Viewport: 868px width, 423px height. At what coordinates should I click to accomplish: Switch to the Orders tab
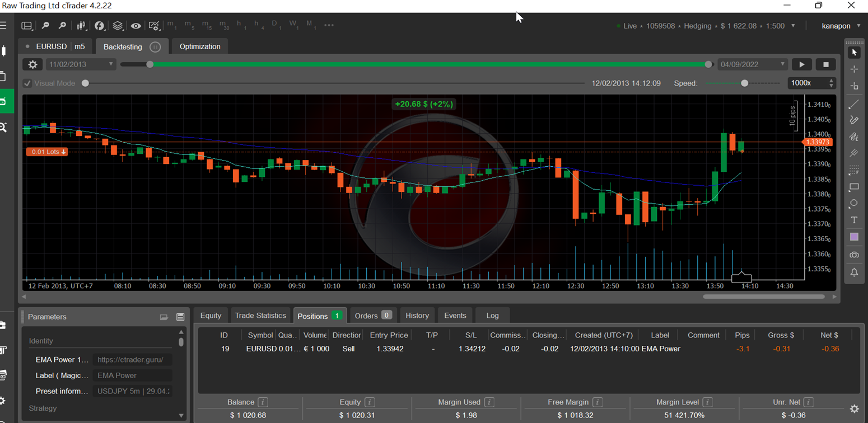point(372,316)
